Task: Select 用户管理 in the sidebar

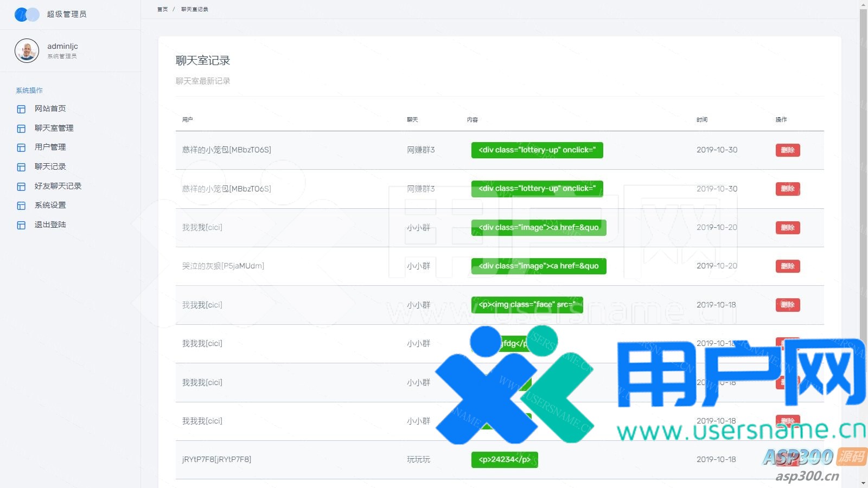Action: tap(50, 147)
